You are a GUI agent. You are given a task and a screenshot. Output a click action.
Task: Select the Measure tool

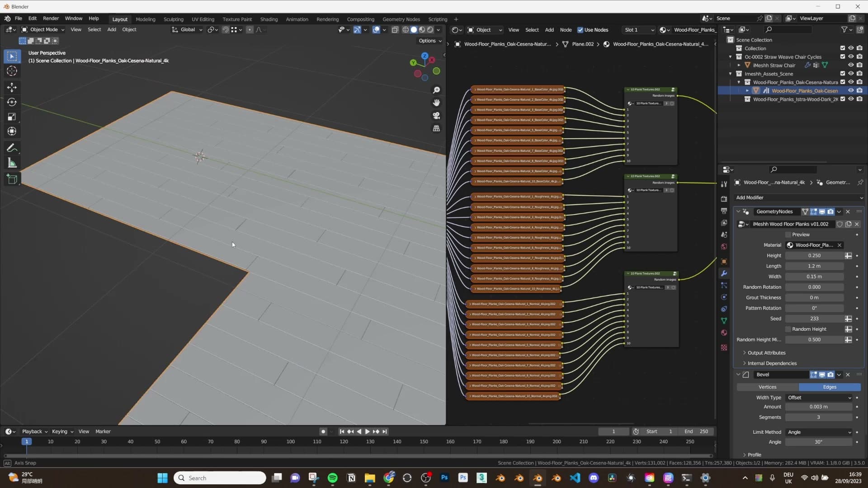[12, 163]
